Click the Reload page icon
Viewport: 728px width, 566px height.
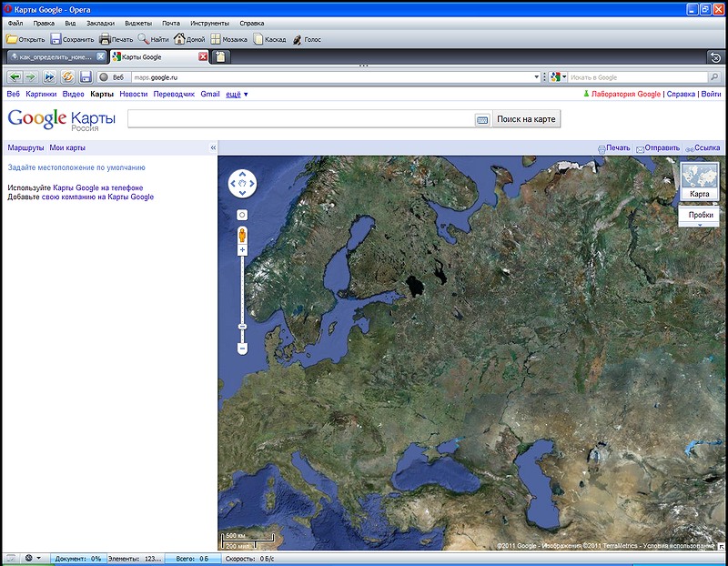(67, 77)
